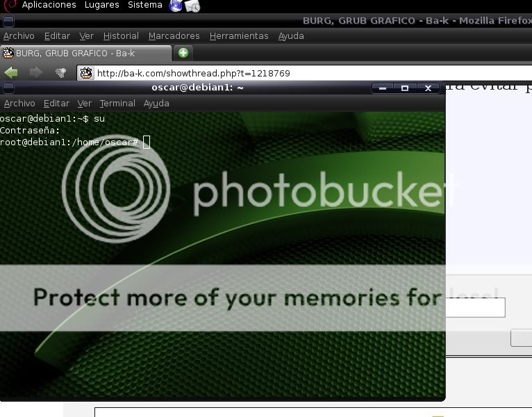Click the 'Contraseña:' line in terminal
The height and width of the screenshot is (417, 532).
(x=30, y=131)
